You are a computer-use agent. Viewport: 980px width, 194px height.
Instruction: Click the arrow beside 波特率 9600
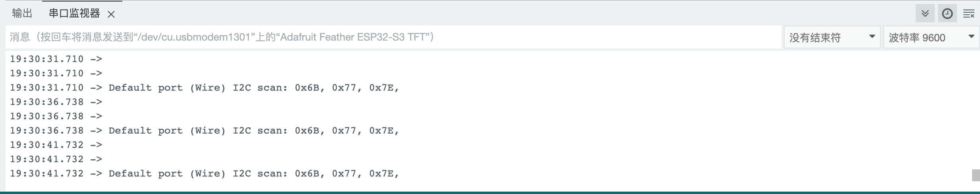[x=971, y=37]
